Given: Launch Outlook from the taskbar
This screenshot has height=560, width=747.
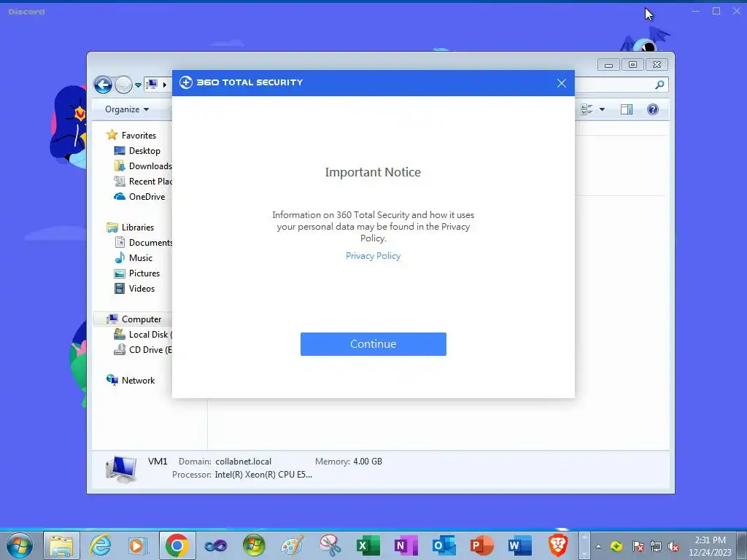Looking at the screenshot, I should [444, 545].
